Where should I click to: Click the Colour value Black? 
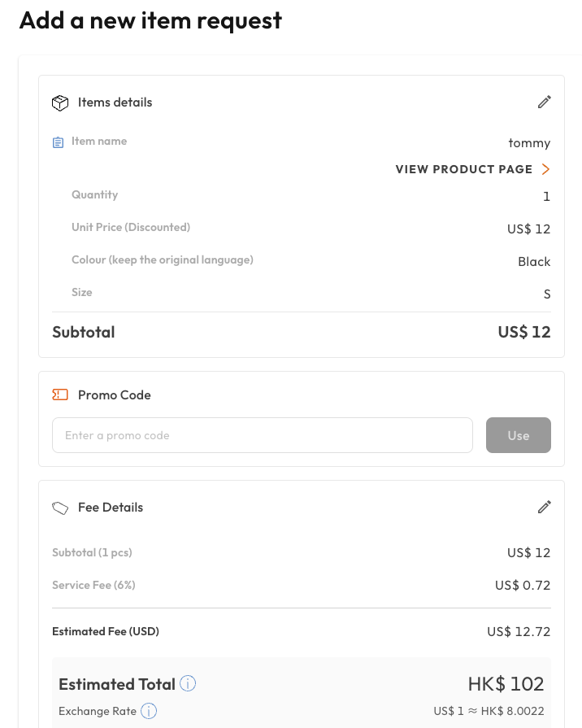tap(534, 261)
